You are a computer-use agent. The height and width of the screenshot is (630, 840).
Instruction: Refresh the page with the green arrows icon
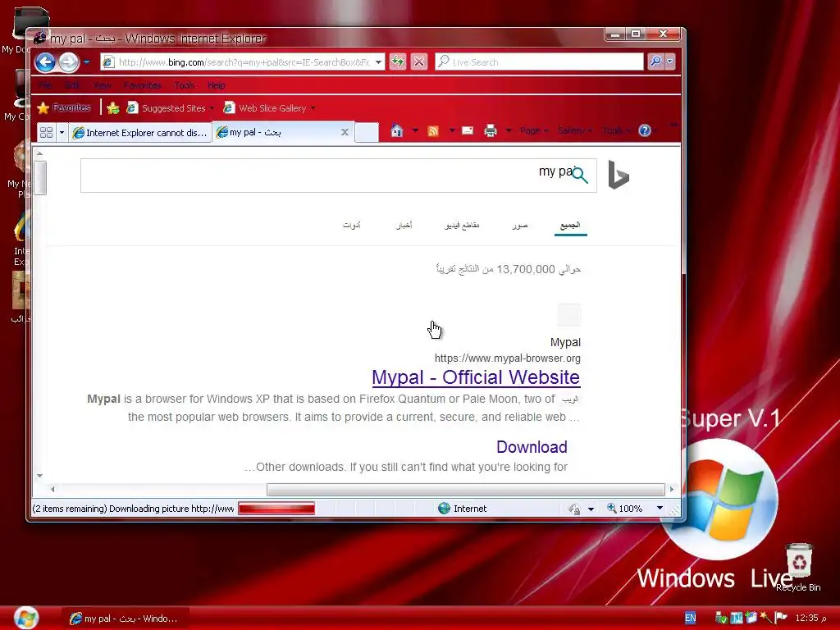click(398, 62)
